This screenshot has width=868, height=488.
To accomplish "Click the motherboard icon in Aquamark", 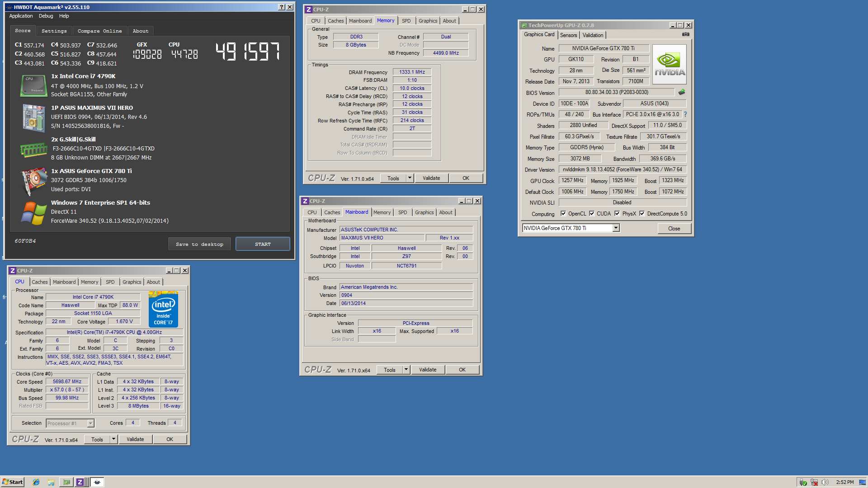I will [x=33, y=117].
